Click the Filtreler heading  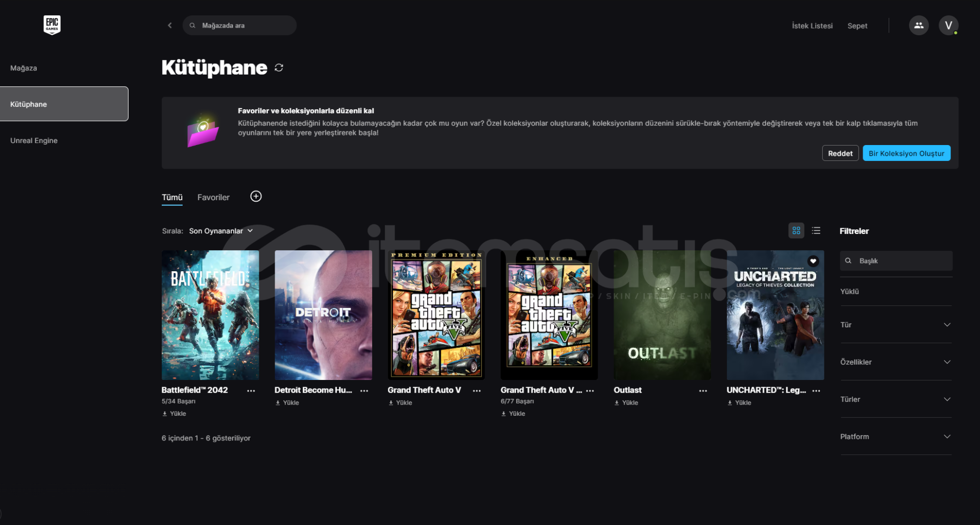click(x=854, y=231)
